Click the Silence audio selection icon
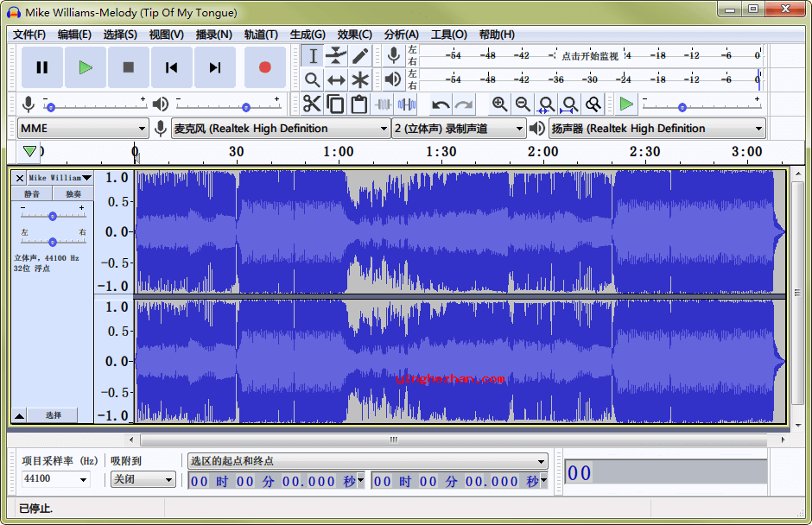812x525 pixels. click(407, 104)
